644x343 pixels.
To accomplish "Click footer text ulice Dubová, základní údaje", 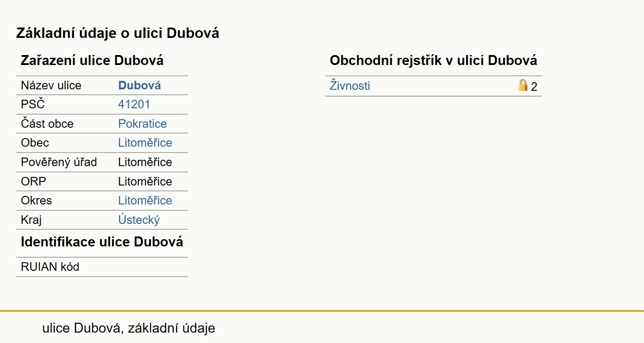I will point(129,328).
